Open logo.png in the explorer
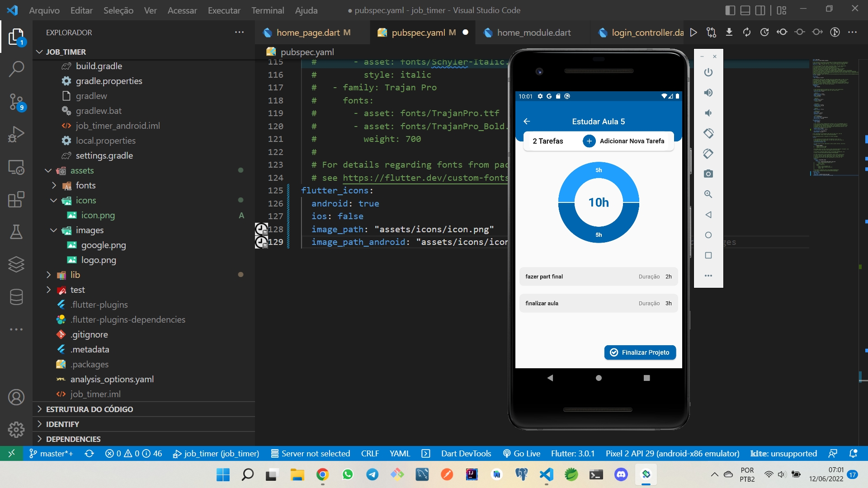 point(98,260)
